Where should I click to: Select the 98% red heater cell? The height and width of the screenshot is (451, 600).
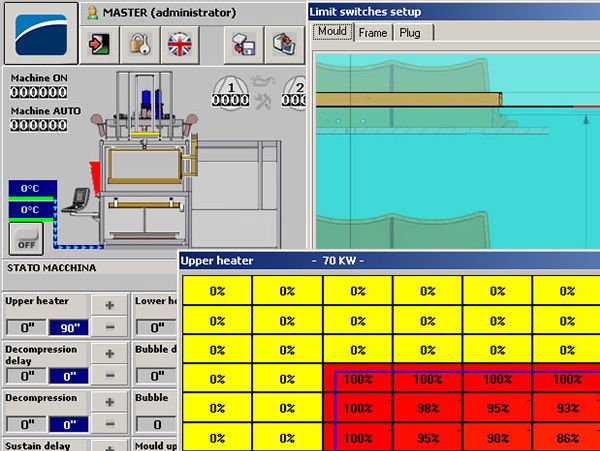[428, 410]
